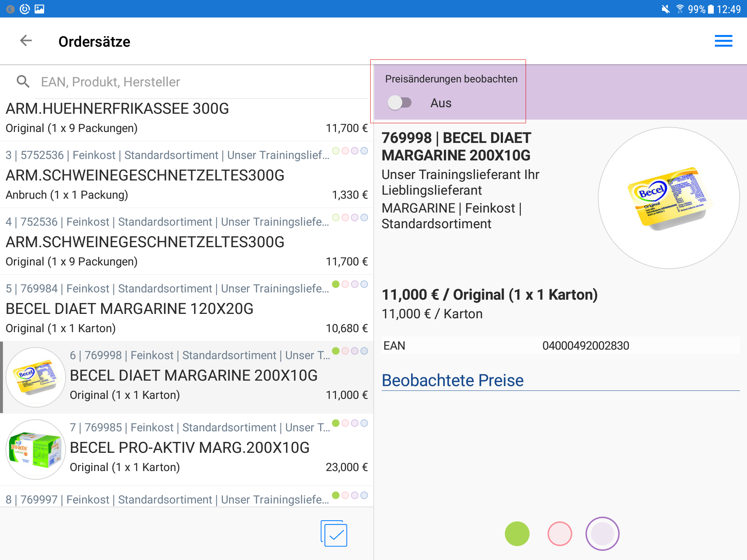Select the BECEL DIAET MARGARINE 120X20G item
The image size is (747, 560).
click(x=129, y=309)
